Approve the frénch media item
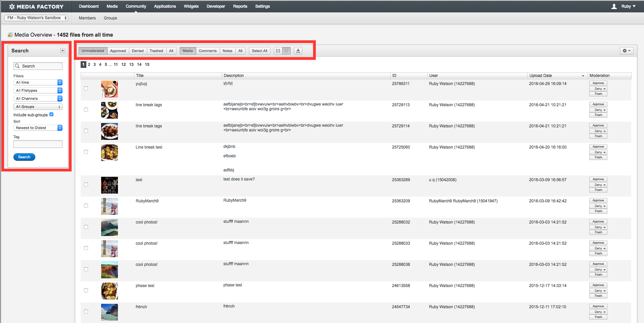This screenshot has height=323, width=644. [x=598, y=306]
